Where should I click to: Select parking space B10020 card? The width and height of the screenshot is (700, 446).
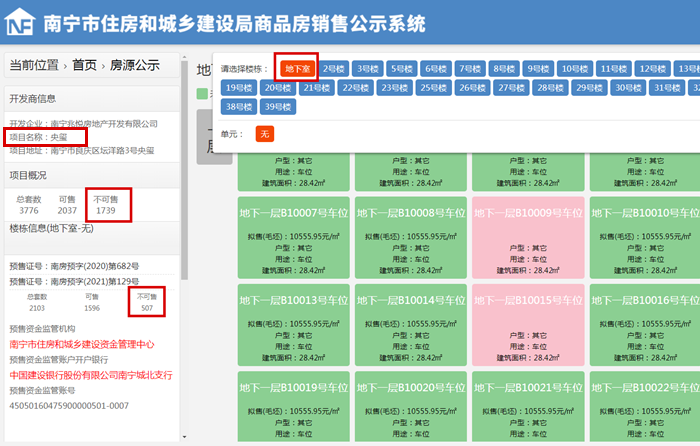(411, 407)
